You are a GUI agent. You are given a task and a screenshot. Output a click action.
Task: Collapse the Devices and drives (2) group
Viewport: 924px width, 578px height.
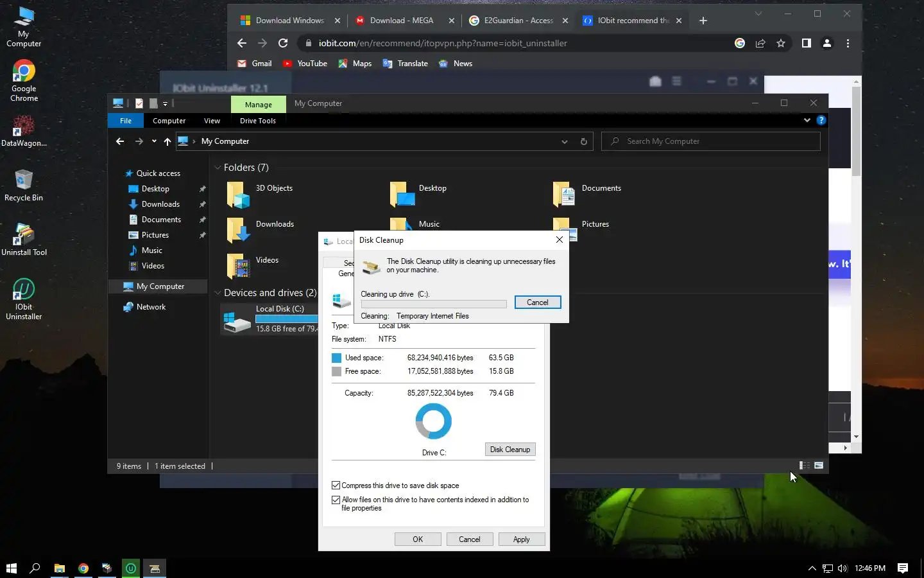[x=218, y=293]
